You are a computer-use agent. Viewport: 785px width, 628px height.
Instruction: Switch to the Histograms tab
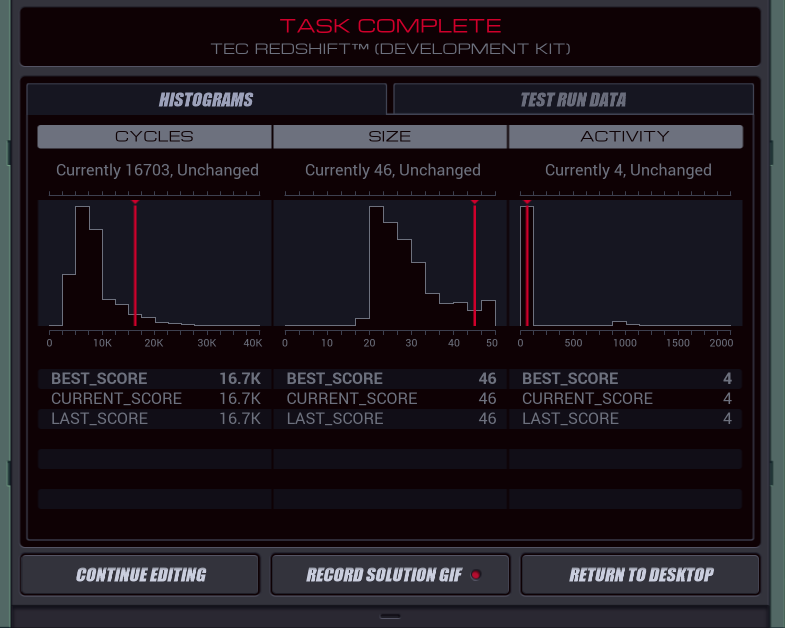pyautogui.click(x=206, y=99)
